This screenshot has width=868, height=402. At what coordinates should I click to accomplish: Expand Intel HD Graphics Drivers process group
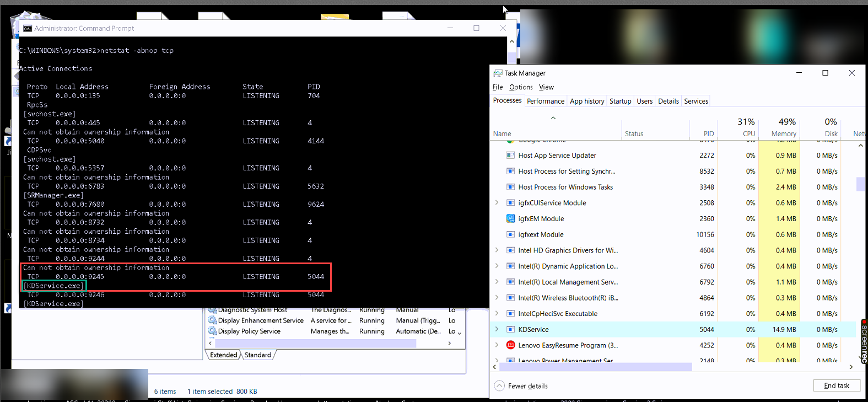tap(497, 250)
